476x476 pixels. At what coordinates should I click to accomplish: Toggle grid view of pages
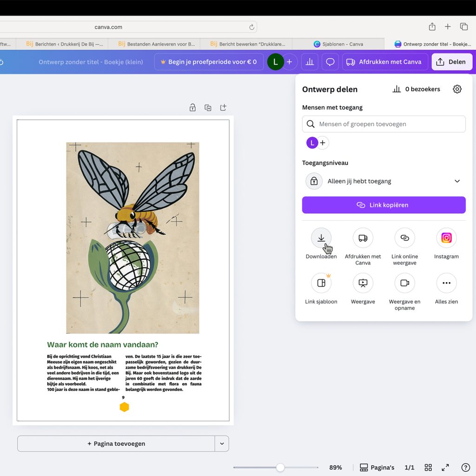pos(428,468)
